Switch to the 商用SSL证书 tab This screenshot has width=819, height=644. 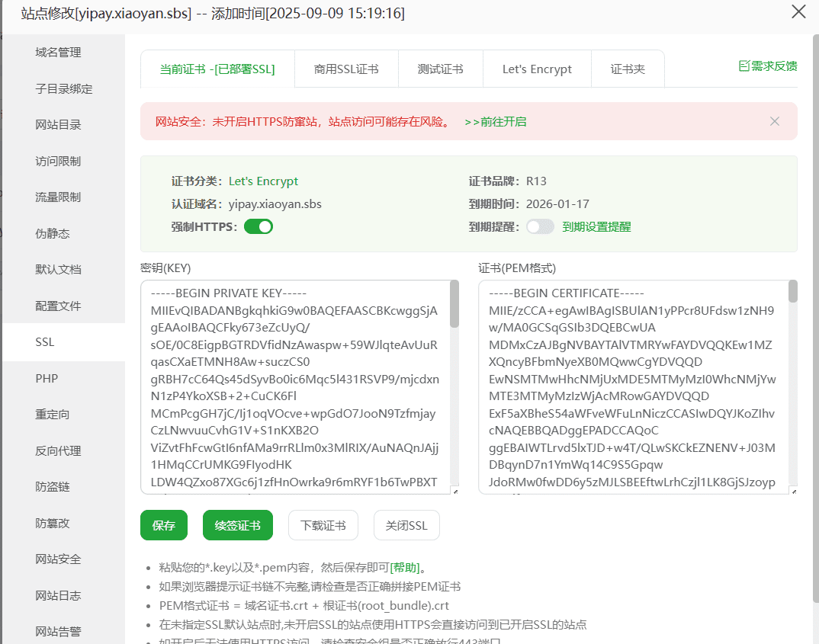coord(345,69)
